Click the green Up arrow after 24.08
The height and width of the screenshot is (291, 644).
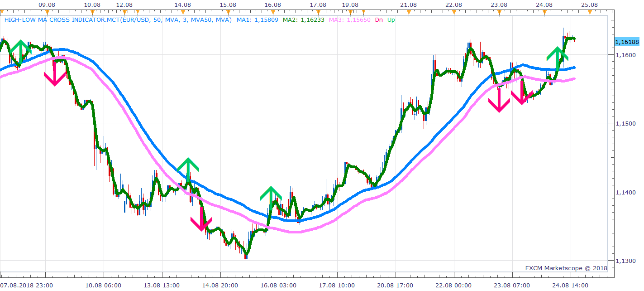[557, 58]
